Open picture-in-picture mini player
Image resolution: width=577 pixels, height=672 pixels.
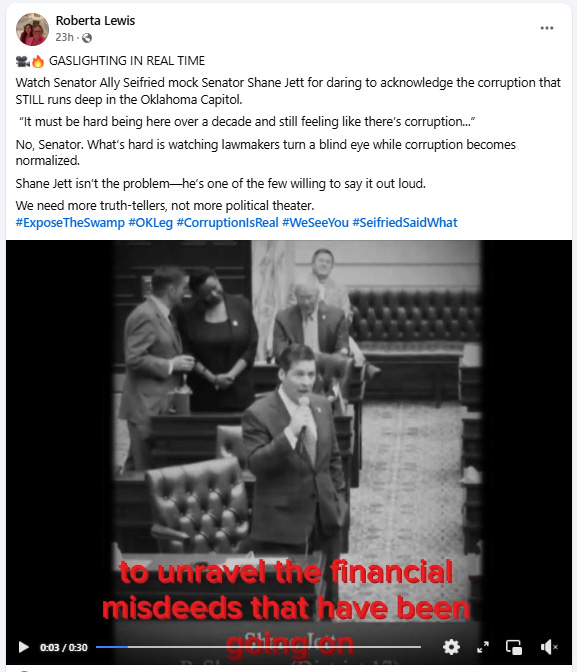pos(514,647)
